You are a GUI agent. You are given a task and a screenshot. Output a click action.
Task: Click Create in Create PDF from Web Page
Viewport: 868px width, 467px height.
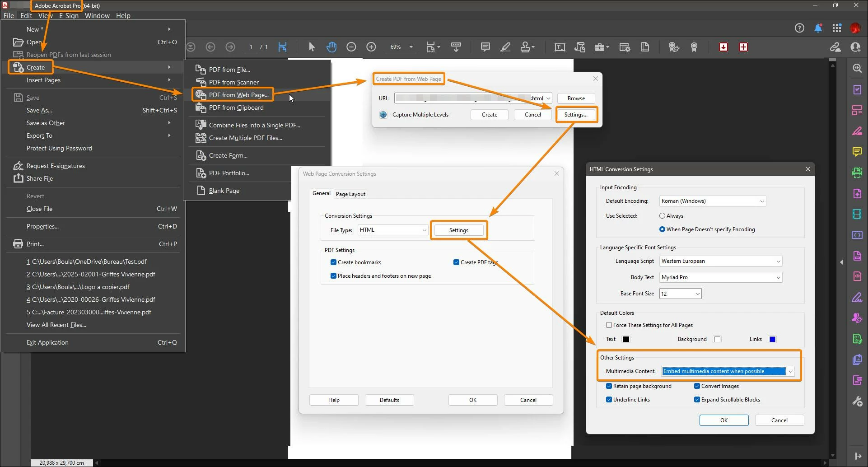(x=490, y=115)
